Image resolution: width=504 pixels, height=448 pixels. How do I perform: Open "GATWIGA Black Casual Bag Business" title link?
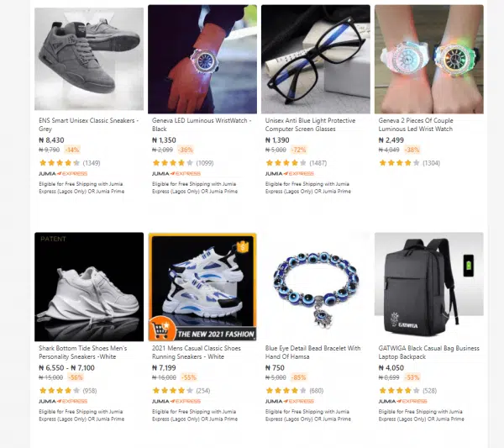click(428, 348)
